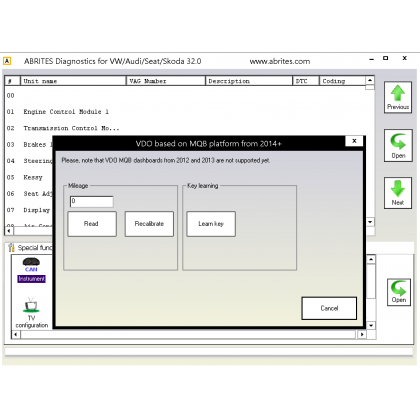This screenshot has width=420, height=420.
Task: Click special functions horizontal scroll right arrow
Action: tap(362, 334)
